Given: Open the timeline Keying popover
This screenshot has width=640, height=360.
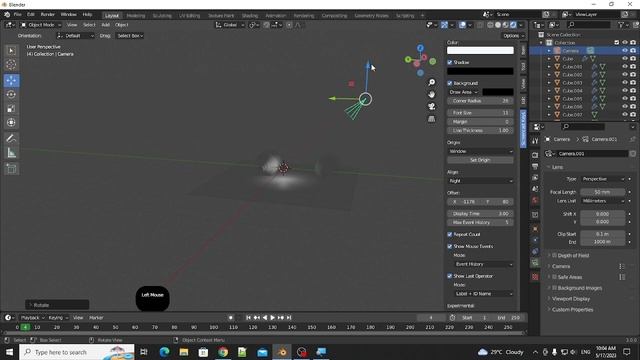Looking at the screenshot, I should click(x=58, y=318).
